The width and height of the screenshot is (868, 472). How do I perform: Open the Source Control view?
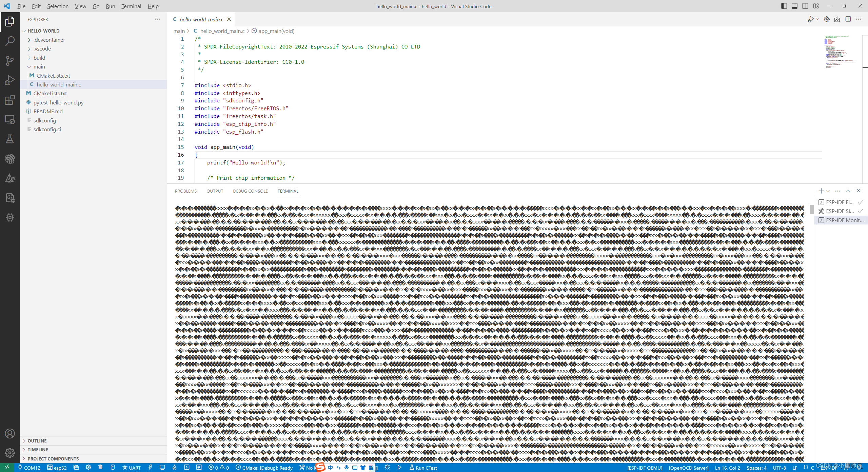pos(10,61)
